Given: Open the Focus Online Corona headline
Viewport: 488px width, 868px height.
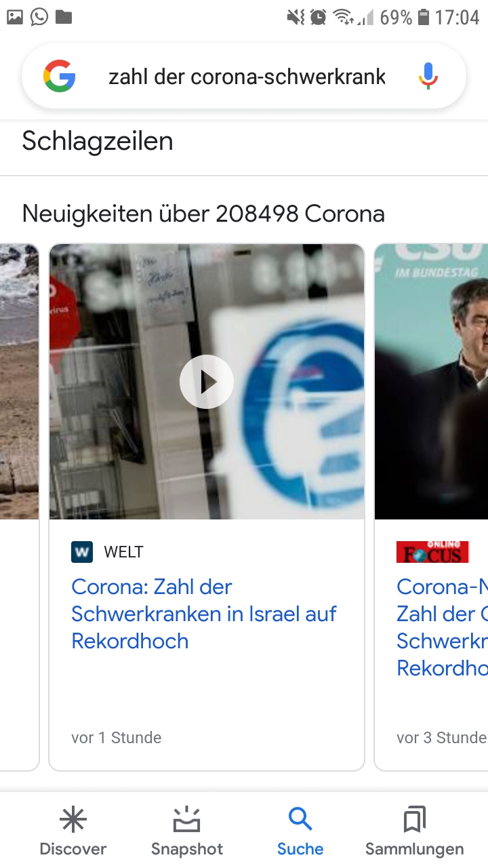Looking at the screenshot, I should [442, 627].
